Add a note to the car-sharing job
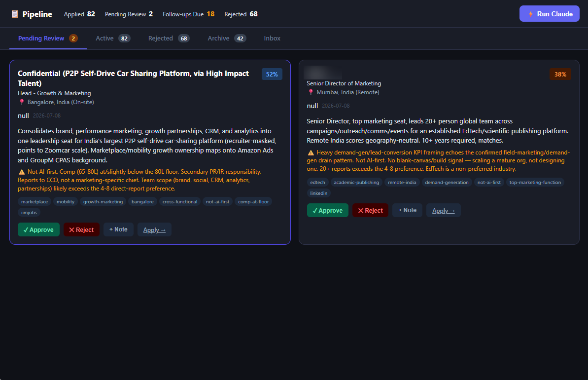Image resolution: width=588 pixels, height=380 pixels. 118,229
